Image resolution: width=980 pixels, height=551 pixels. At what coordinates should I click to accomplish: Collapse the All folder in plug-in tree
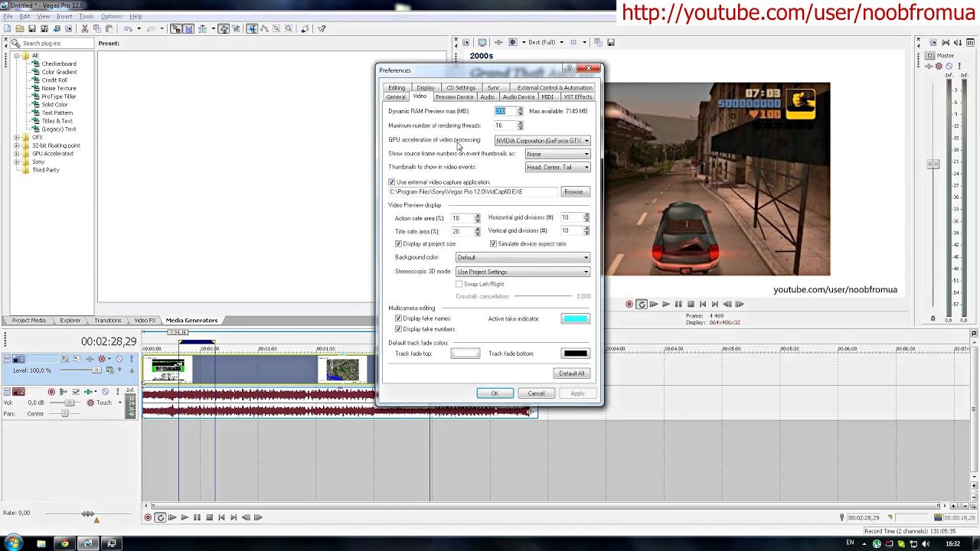tap(17, 56)
